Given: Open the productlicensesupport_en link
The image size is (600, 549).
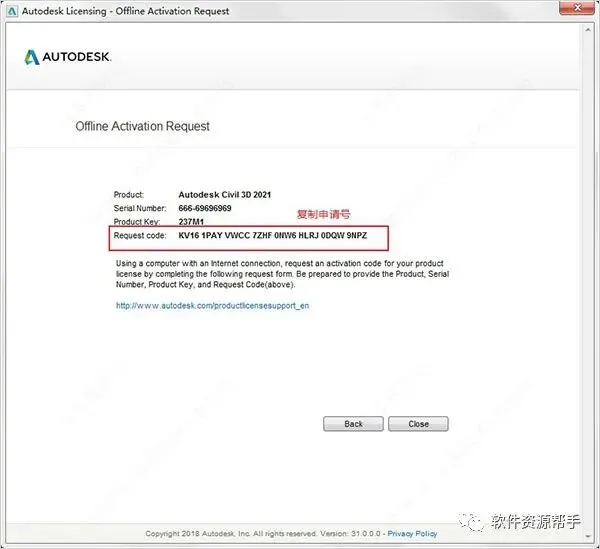Looking at the screenshot, I should tap(212, 306).
